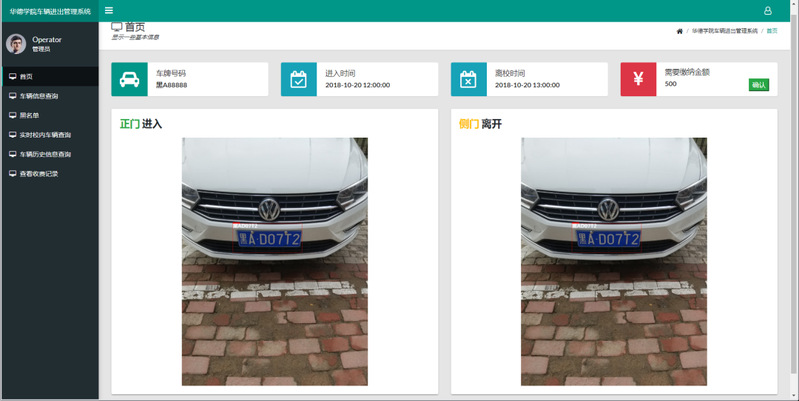Click the entry time 2018-10-20 12:00:00

[x=358, y=85]
